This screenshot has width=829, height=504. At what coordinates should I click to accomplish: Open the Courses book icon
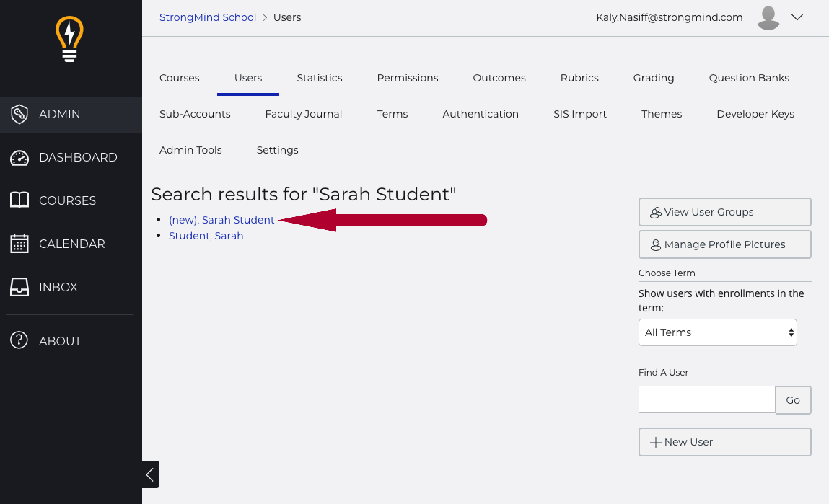[x=19, y=200]
